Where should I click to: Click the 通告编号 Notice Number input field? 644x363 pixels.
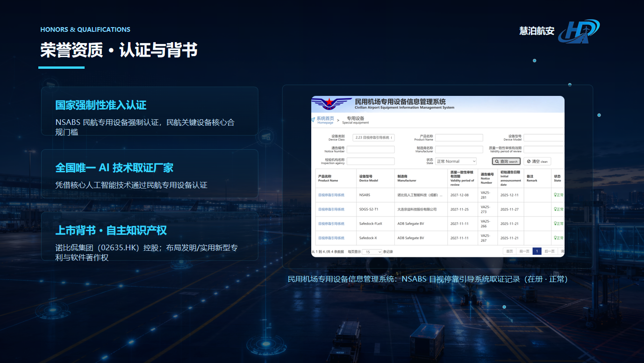(371, 150)
